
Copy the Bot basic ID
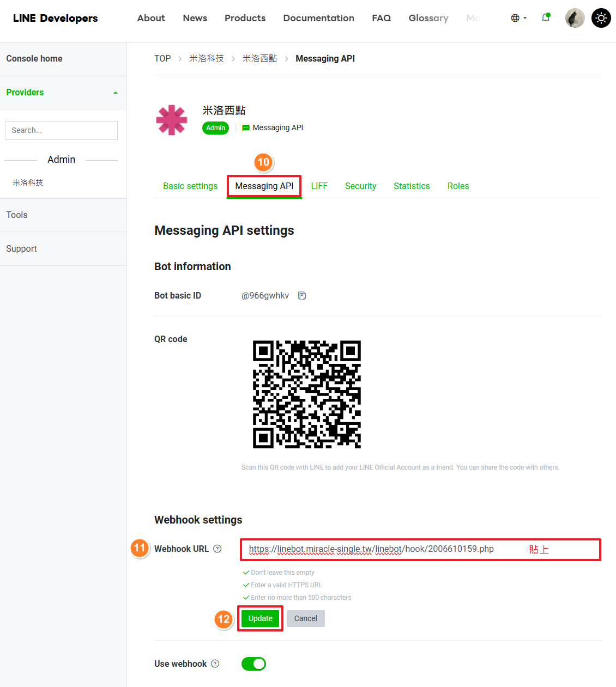point(302,296)
